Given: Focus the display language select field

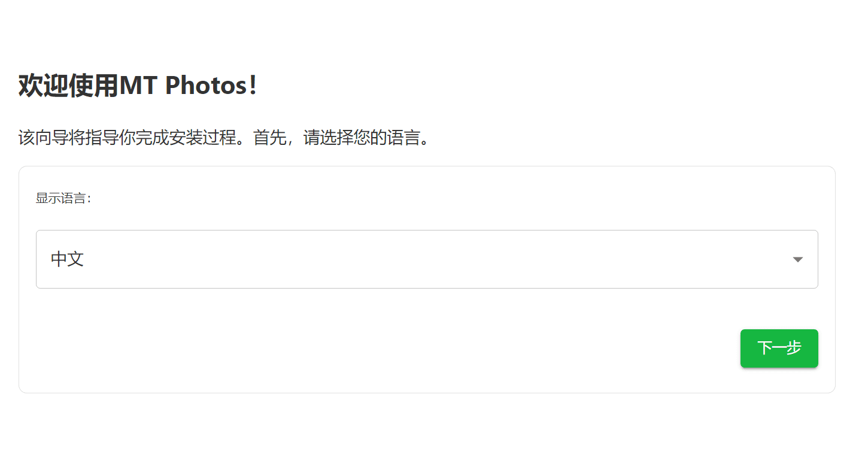Looking at the screenshot, I should coord(427,259).
